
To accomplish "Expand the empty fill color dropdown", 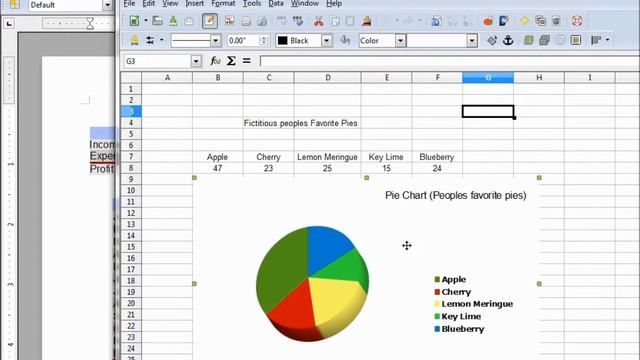I will (472, 40).
